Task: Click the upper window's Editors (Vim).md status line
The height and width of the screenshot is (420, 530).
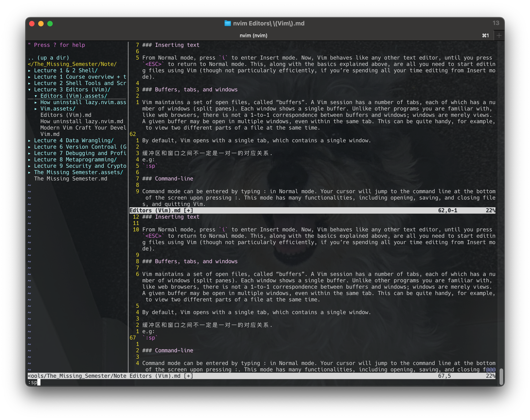Action: pos(161,210)
